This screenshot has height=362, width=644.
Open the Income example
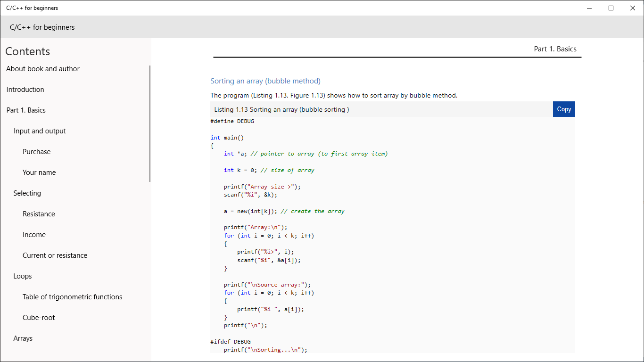point(34,234)
